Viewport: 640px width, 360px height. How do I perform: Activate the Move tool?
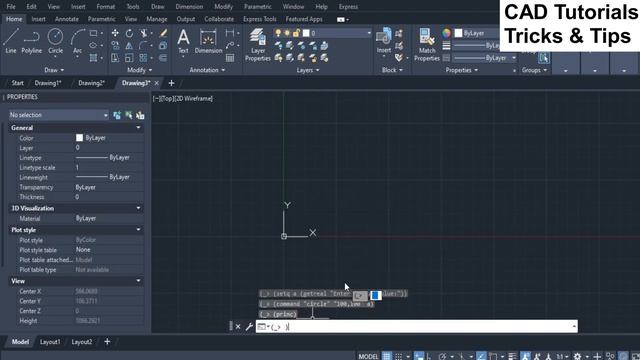pyautogui.click(x=115, y=33)
